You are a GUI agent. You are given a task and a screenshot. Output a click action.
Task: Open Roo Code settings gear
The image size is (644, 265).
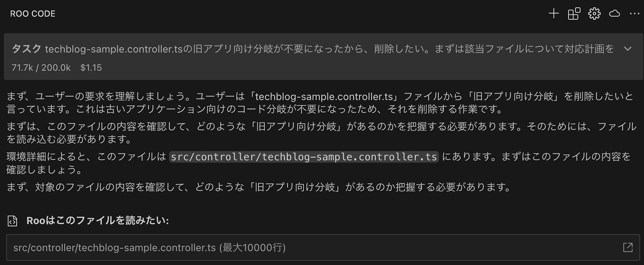(594, 14)
